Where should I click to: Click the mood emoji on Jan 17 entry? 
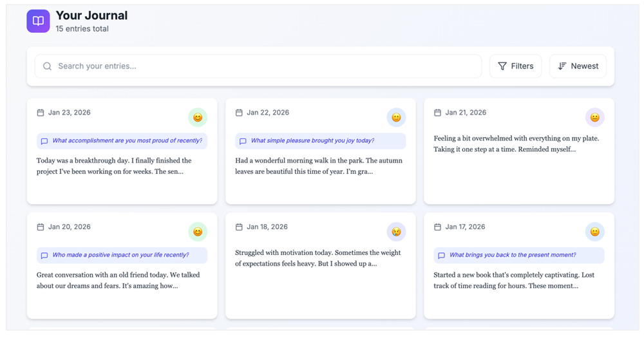(594, 232)
